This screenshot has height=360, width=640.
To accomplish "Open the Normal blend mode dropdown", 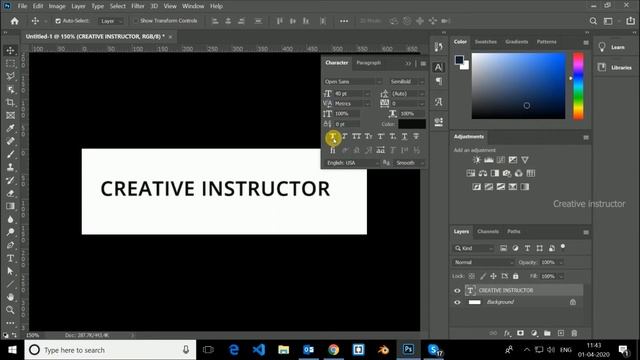I will 484,262.
